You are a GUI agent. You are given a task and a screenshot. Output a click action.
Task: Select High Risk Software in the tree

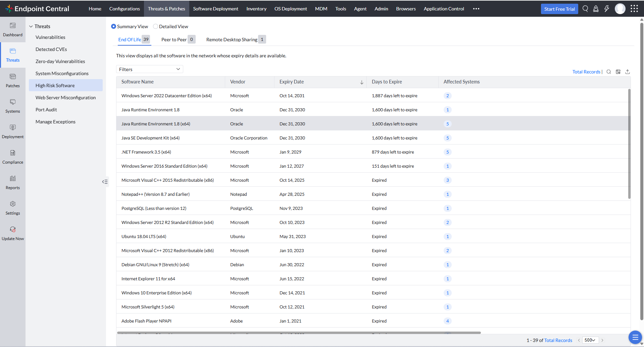66,85
